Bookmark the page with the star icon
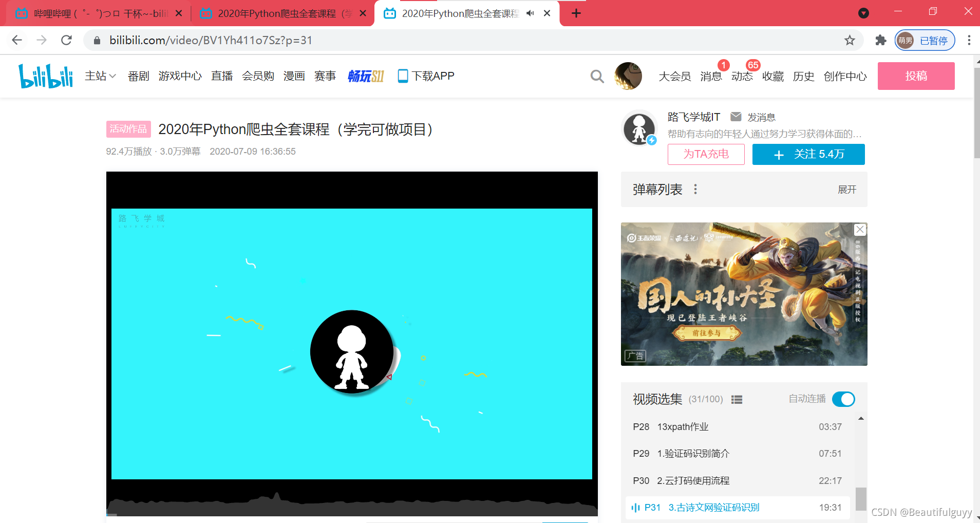Image resolution: width=980 pixels, height=523 pixels. (x=850, y=40)
